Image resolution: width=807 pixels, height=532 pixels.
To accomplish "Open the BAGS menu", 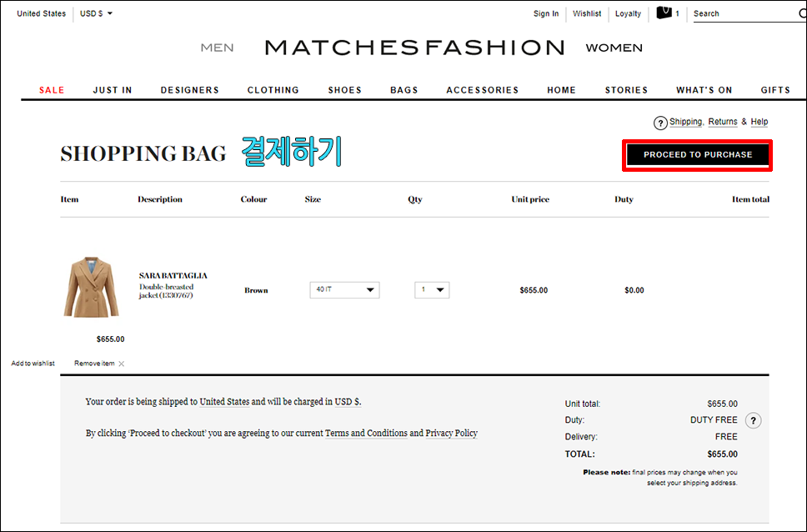I will 404,90.
